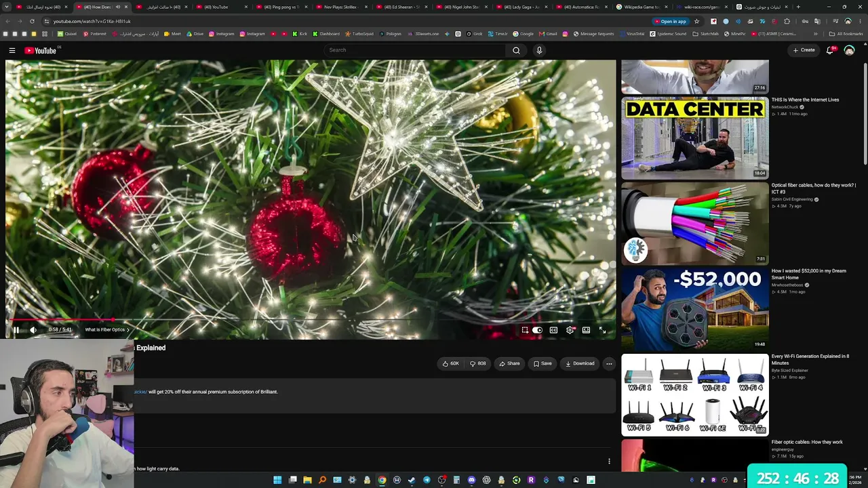
Task: Toggle closed captions CC button
Action: click(553, 330)
